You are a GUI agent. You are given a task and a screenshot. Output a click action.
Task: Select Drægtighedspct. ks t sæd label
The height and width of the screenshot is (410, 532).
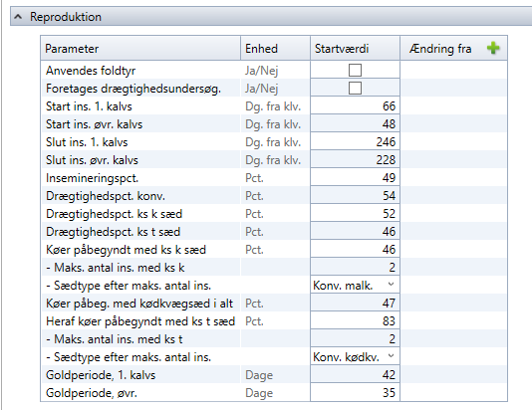pyautogui.click(x=113, y=232)
